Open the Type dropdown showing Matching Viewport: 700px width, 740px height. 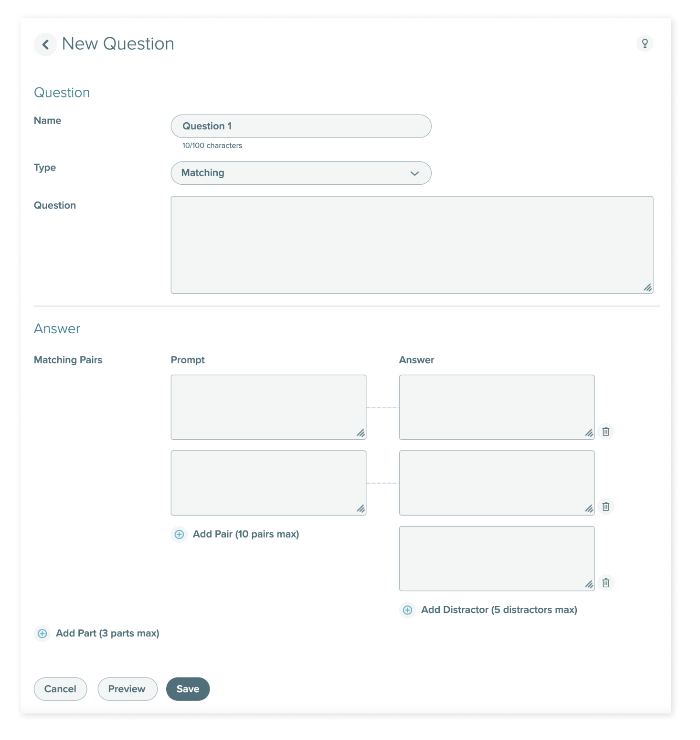coord(301,173)
